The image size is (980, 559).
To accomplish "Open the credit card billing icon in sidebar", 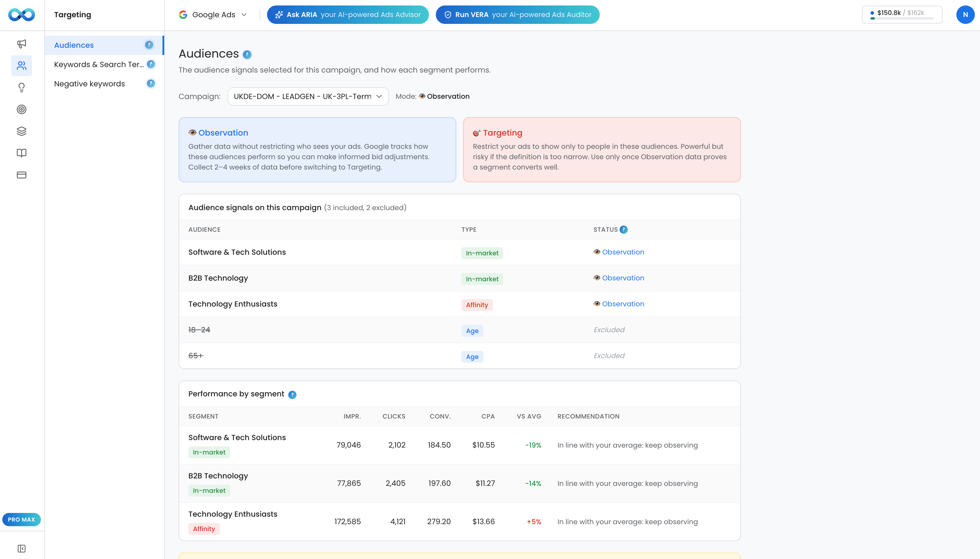I will coord(22,175).
